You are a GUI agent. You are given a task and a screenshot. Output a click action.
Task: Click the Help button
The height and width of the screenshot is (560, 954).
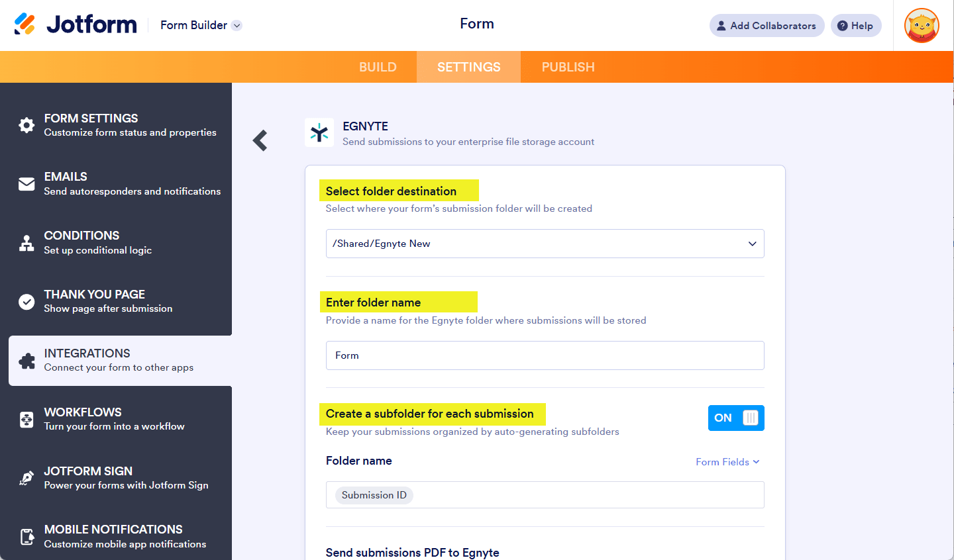coord(856,26)
